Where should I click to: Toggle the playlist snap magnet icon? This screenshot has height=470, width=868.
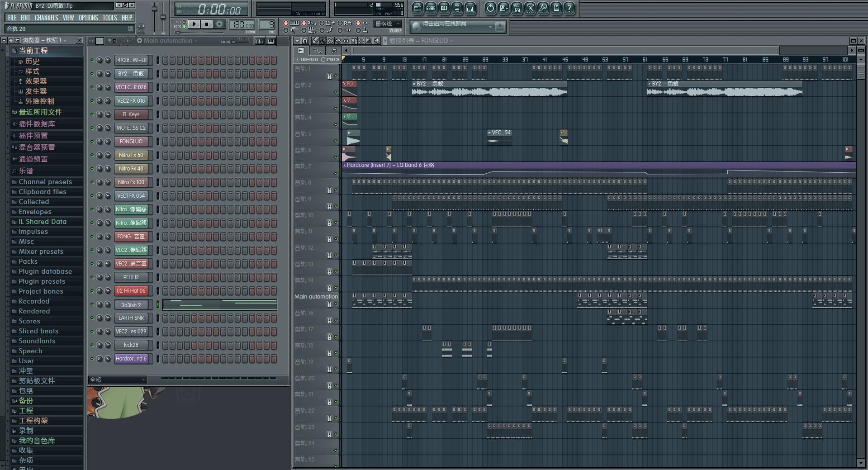[x=305, y=41]
